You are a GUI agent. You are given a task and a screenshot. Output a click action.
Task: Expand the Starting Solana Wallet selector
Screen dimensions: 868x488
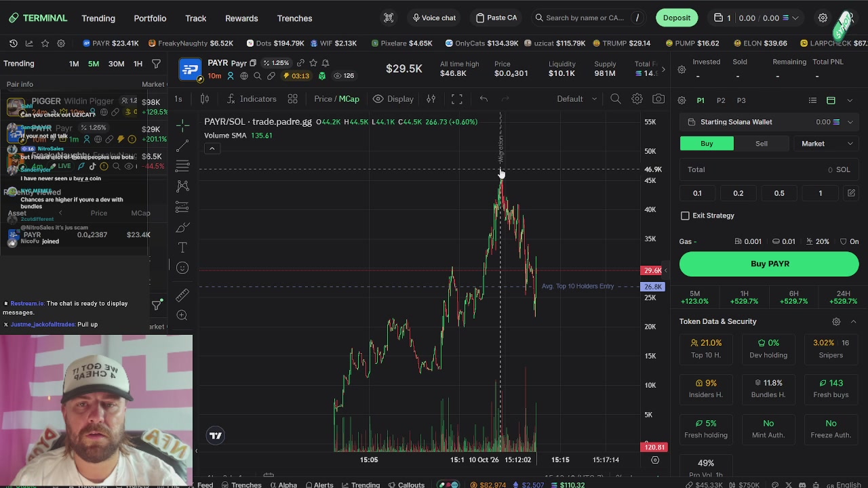[x=769, y=122]
